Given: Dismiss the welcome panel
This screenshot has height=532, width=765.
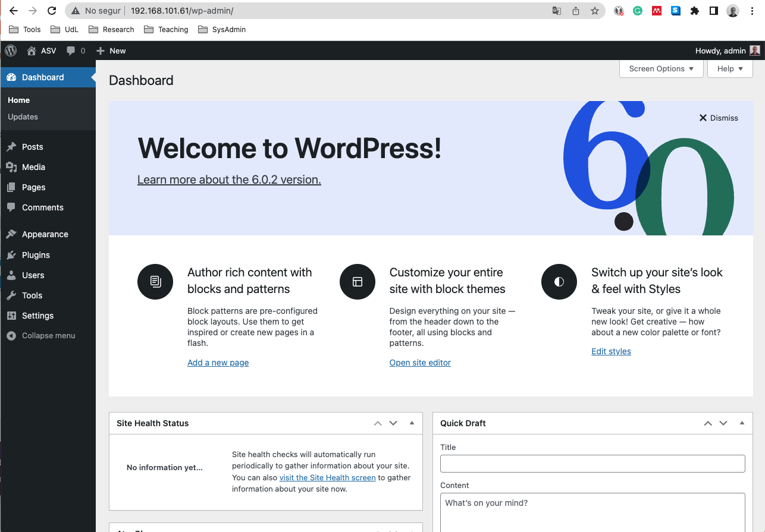Looking at the screenshot, I should [x=719, y=118].
